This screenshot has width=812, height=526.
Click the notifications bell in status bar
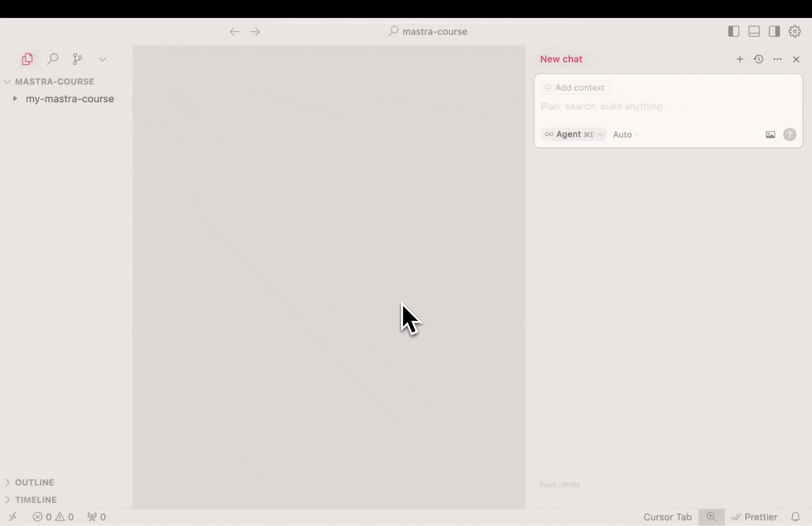click(795, 517)
